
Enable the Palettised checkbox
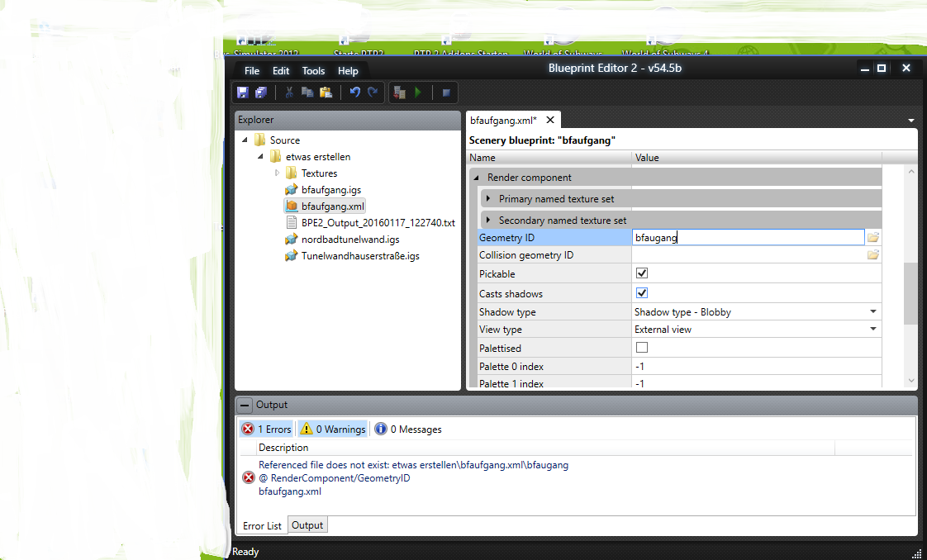click(642, 348)
